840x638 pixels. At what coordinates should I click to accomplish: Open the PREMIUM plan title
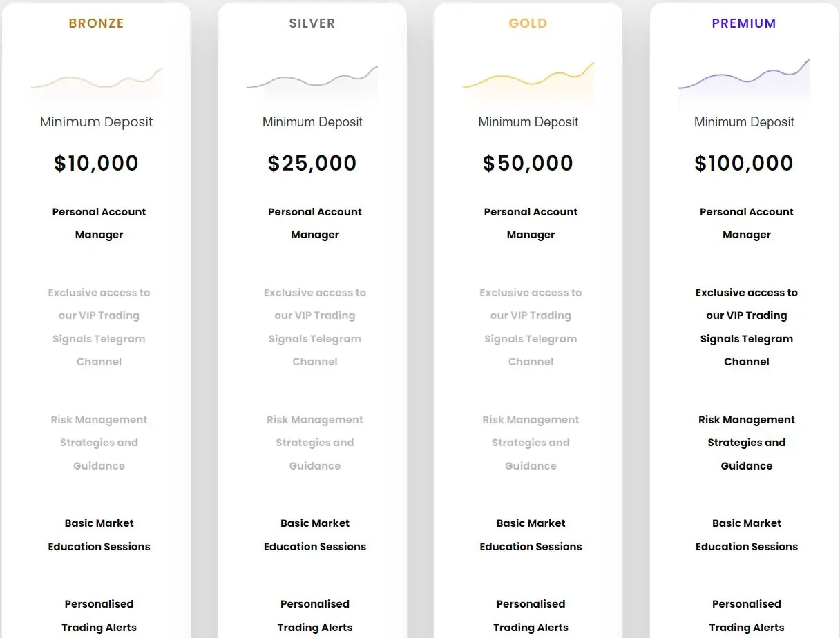744,23
